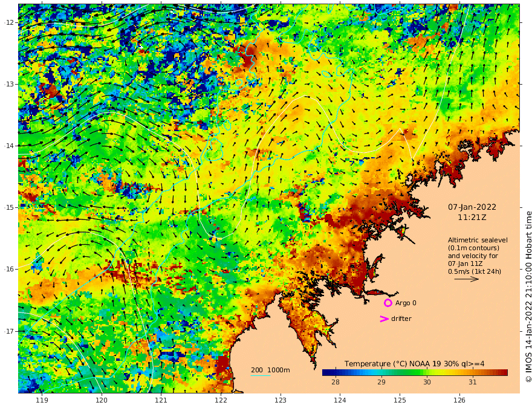Click the longitude axis label '124'
Screen dimensions: 532x411
point(340,401)
